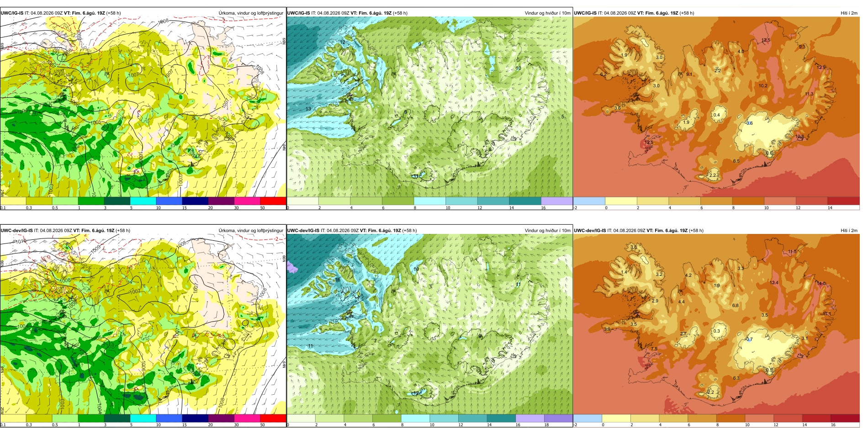Click the light cyan 8–10 swatch in UWC/IG-IS wind legend
Screen dimensions: 868x434
429,201
